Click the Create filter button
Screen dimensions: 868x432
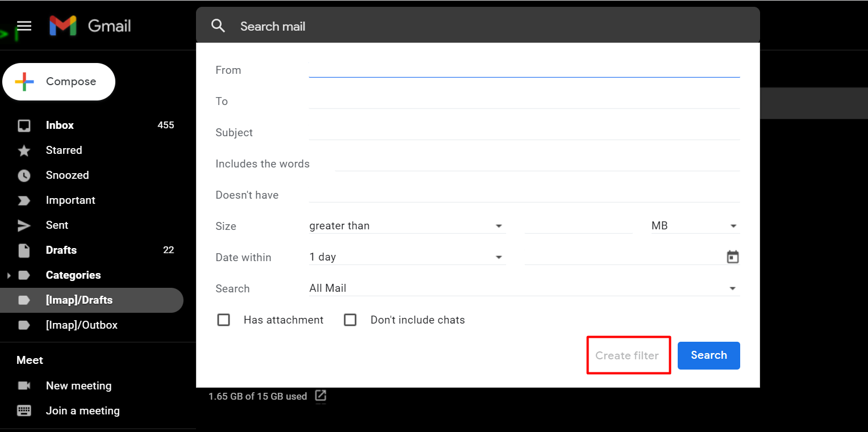pos(627,355)
